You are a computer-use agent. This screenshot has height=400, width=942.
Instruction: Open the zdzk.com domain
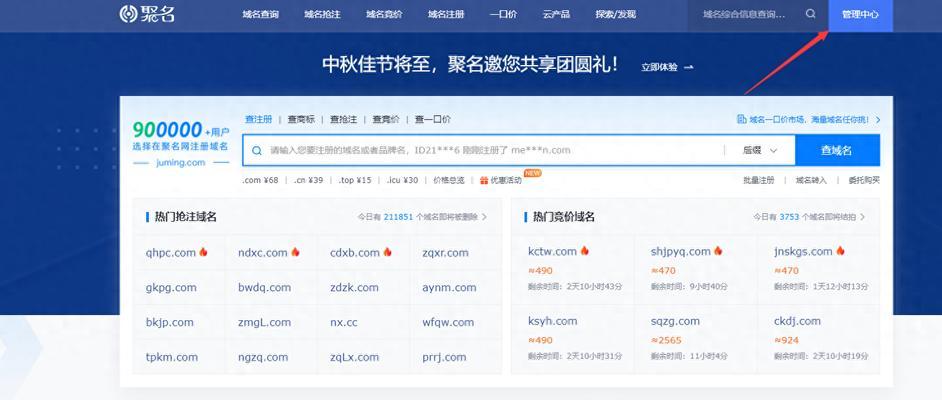coord(354,288)
